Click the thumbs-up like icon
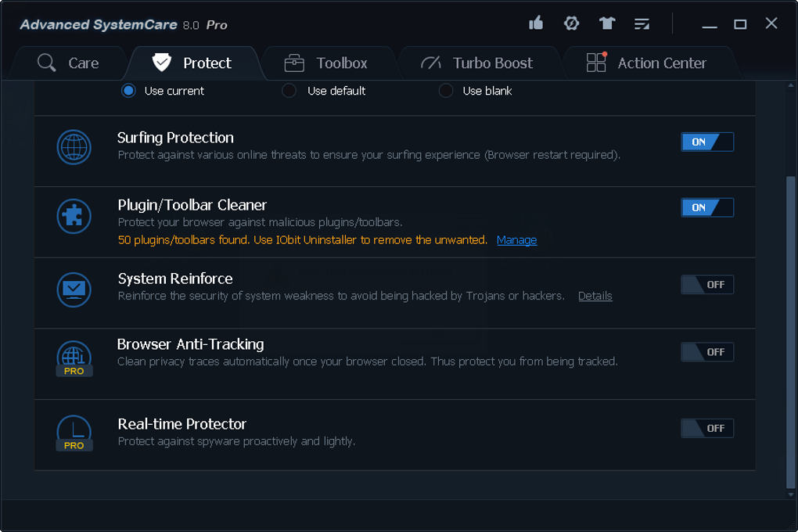 pyautogui.click(x=536, y=23)
